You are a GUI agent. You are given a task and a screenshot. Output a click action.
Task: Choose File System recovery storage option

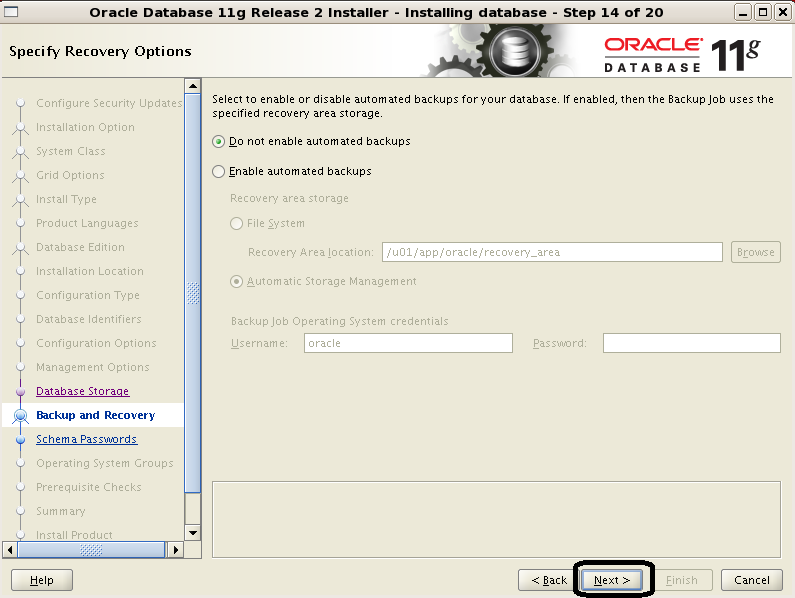[237, 224]
